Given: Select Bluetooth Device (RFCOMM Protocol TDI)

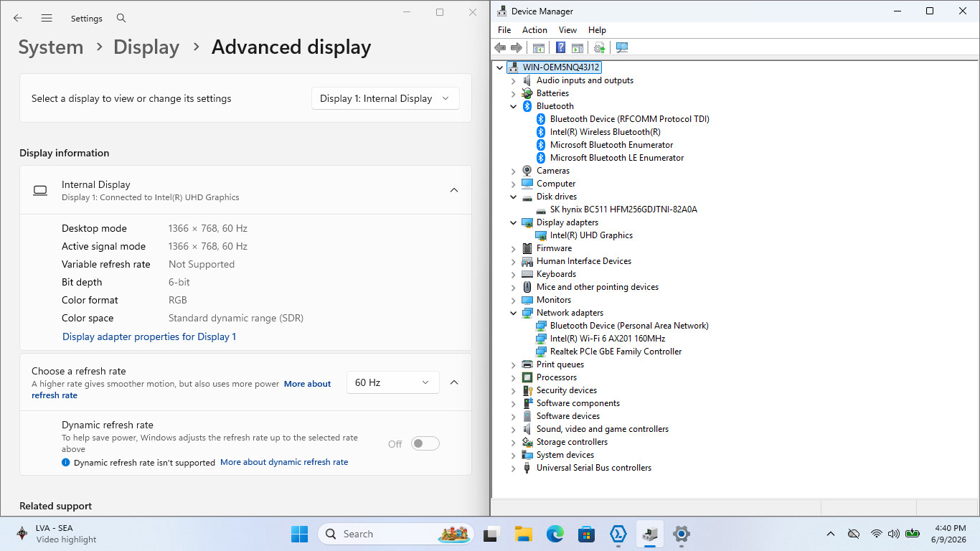Looking at the screenshot, I should 630,119.
